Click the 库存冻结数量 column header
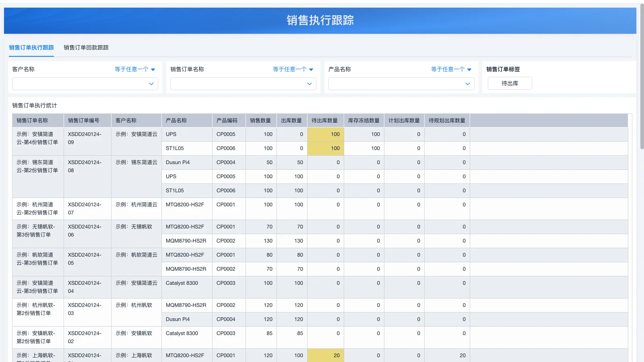Screen dimensions: 644x362 (x=363, y=120)
